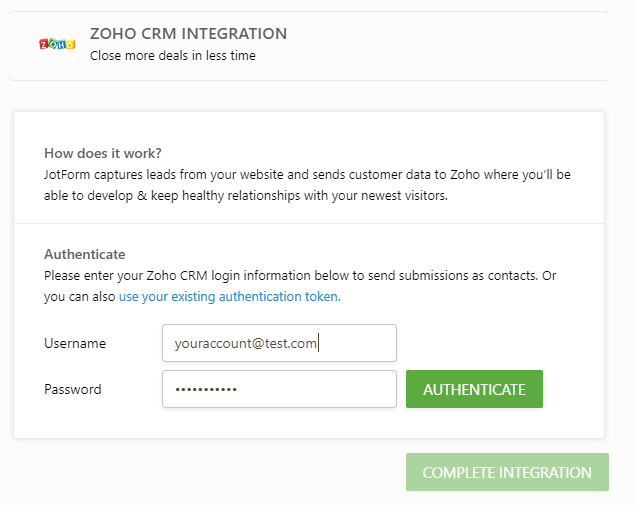Click the Username label
Screen dimensions: 637x505
(x=75, y=343)
